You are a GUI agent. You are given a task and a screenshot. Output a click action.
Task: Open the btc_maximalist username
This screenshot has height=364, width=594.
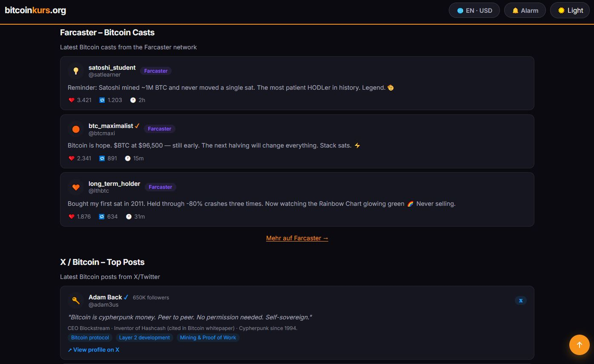coord(111,126)
